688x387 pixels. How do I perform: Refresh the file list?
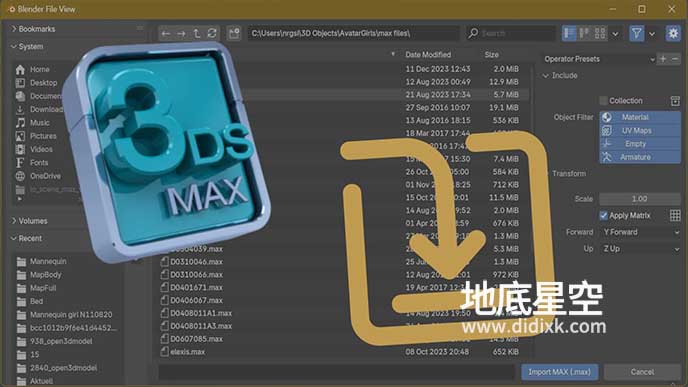(x=212, y=33)
